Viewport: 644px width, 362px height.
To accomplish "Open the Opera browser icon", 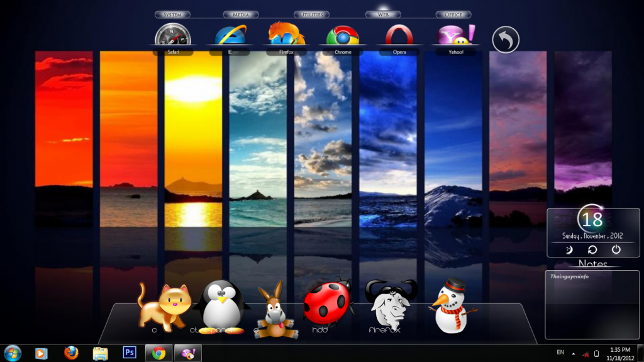I will [x=399, y=35].
